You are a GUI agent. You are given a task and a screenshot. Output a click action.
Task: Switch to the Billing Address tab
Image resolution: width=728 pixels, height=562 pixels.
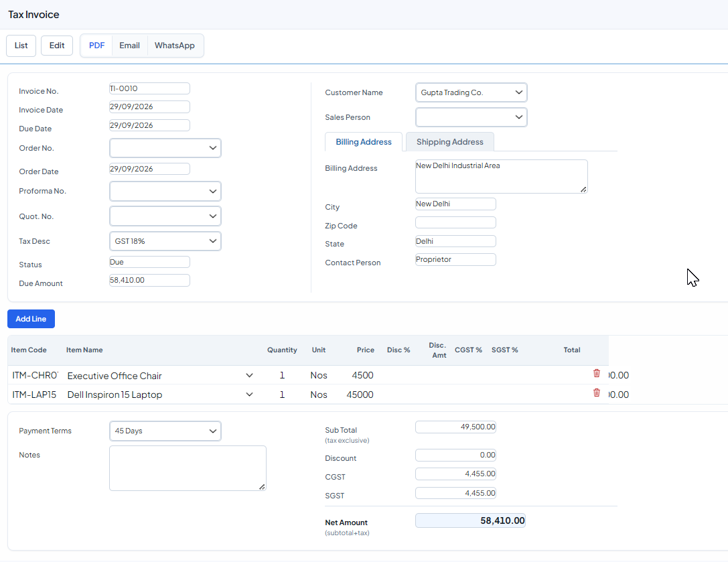point(364,141)
